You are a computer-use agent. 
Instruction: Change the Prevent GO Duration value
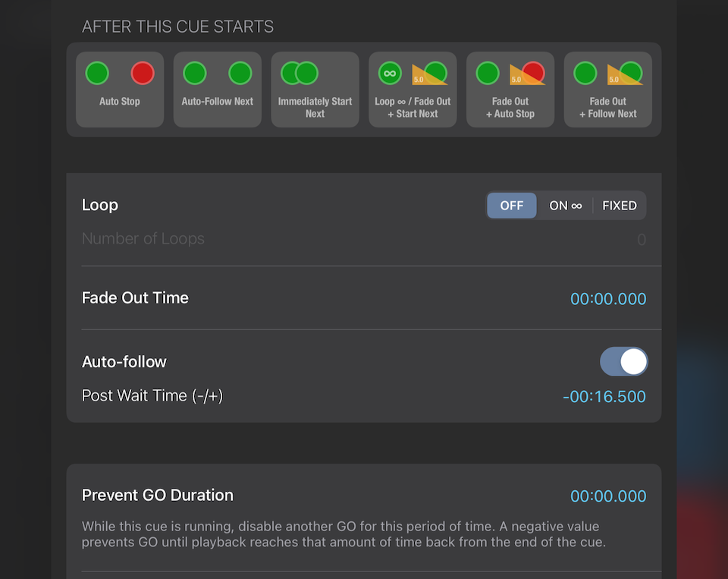(x=608, y=496)
